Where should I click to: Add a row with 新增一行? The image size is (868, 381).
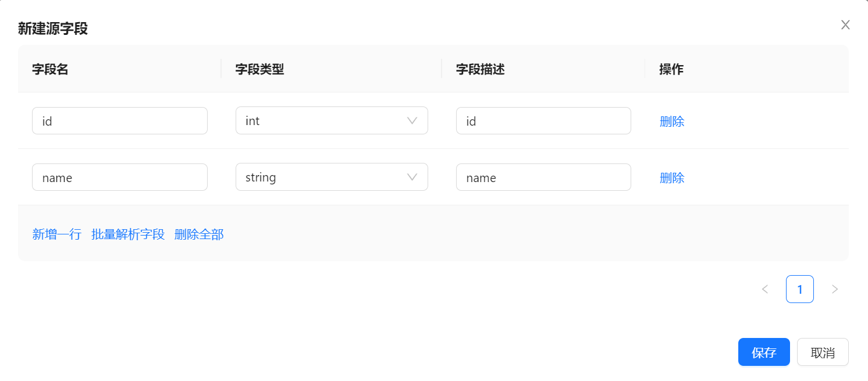[56, 234]
